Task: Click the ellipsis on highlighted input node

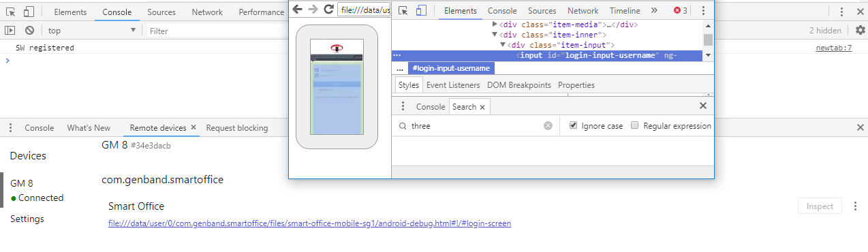Action: pyautogui.click(x=397, y=55)
